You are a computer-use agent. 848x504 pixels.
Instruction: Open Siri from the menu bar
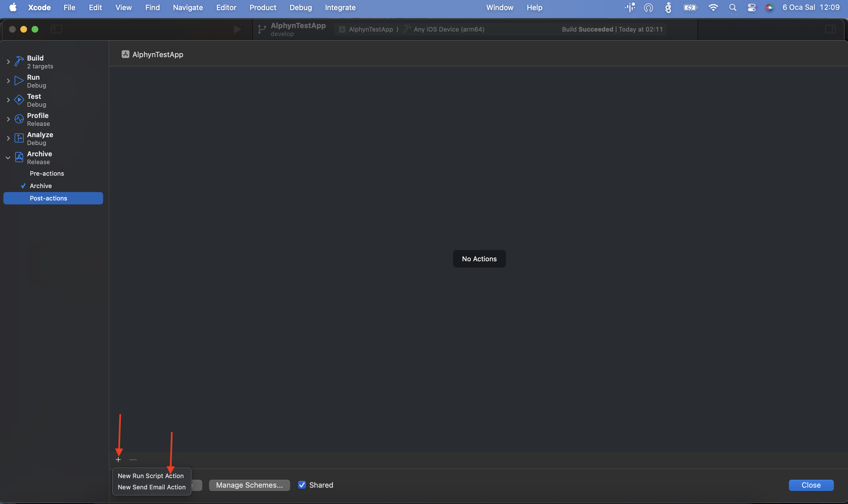(769, 8)
